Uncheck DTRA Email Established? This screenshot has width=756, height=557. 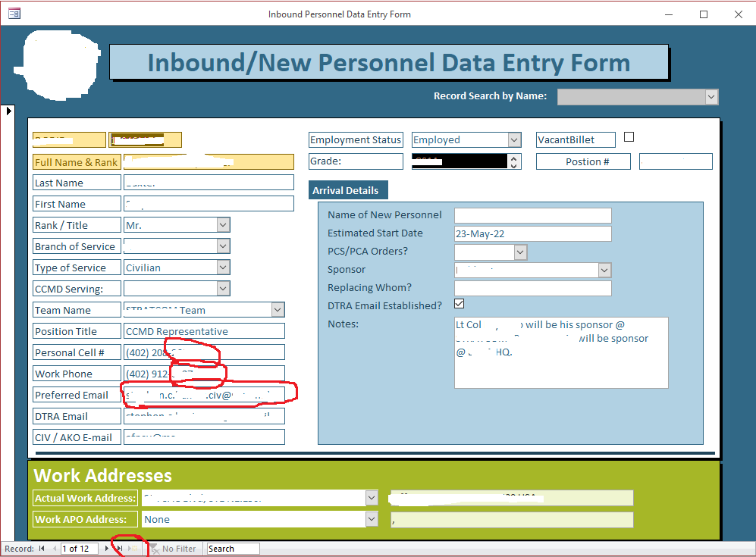click(459, 303)
